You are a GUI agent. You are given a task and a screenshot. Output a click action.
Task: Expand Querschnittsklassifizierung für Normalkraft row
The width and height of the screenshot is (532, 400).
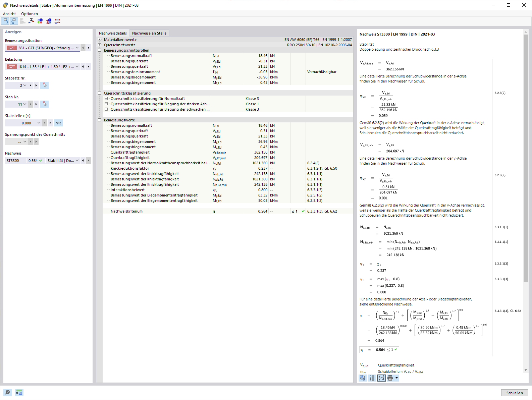[106, 99]
